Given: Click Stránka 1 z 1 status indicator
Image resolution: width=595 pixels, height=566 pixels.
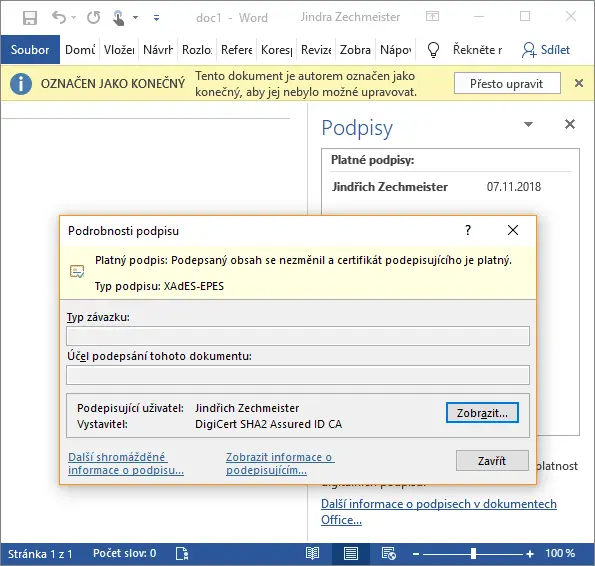Looking at the screenshot, I should (x=40, y=554).
